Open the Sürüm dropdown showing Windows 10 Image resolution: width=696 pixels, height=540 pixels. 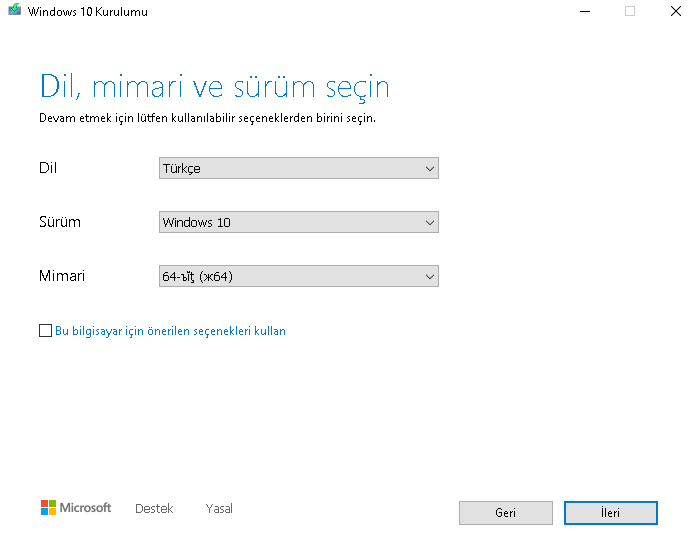299,222
